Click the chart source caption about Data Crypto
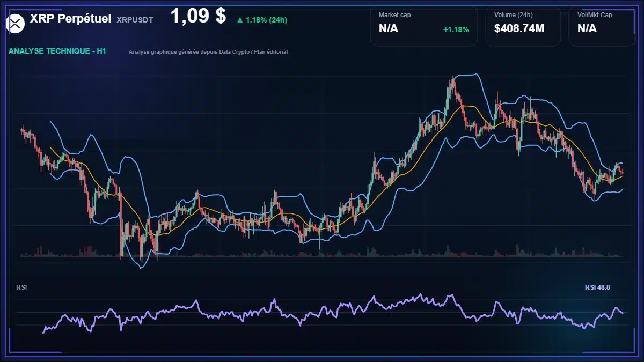 (208, 52)
